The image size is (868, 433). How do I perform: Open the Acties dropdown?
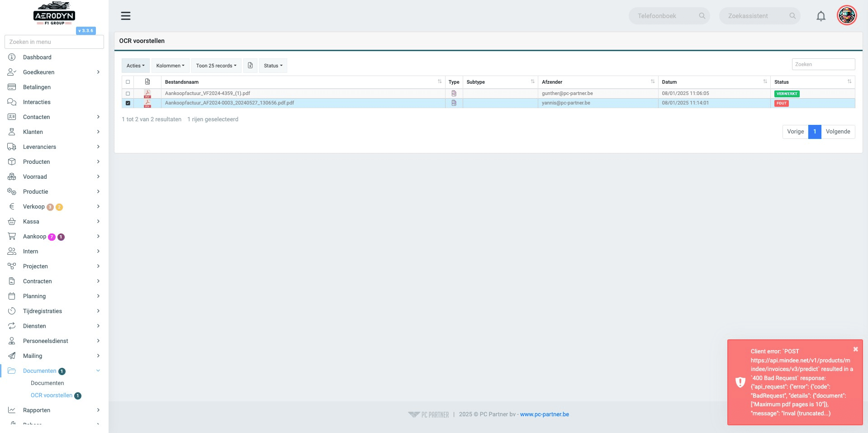click(x=136, y=66)
